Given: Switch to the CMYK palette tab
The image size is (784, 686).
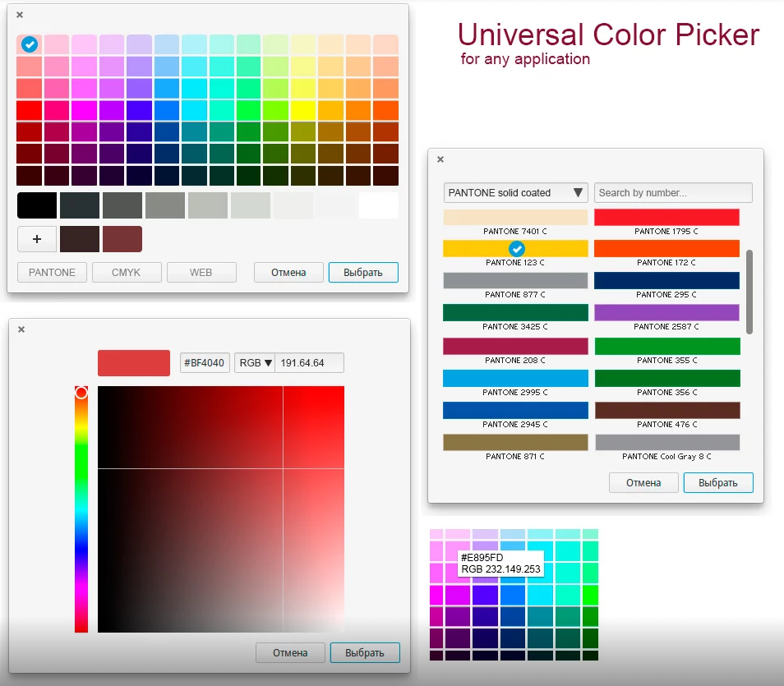Looking at the screenshot, I should pyautogui.click(x=127, y=273).
